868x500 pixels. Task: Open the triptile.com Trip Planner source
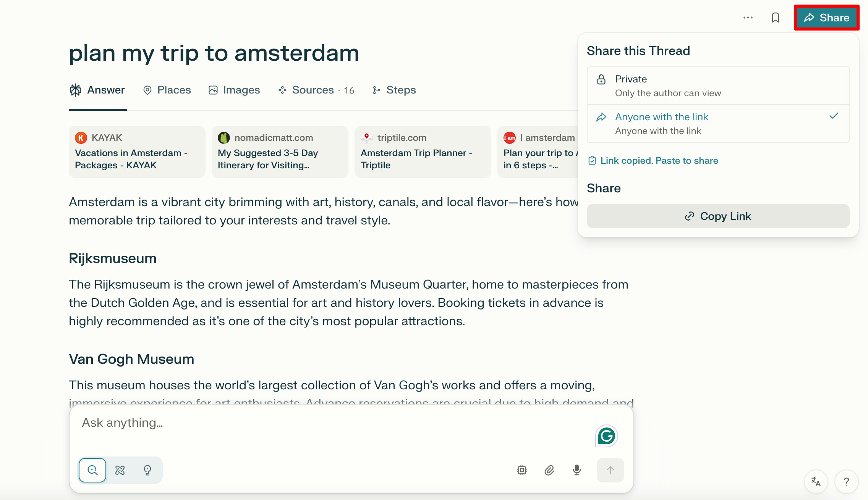pyautogui.click(x=423, y=152)
